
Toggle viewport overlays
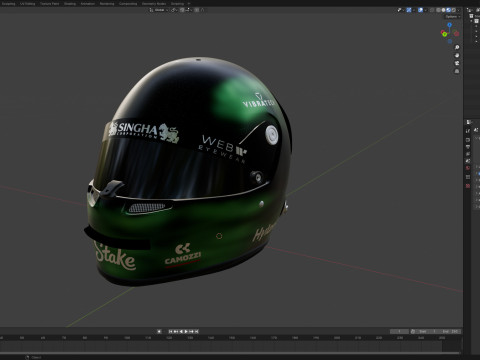[420, 10]
